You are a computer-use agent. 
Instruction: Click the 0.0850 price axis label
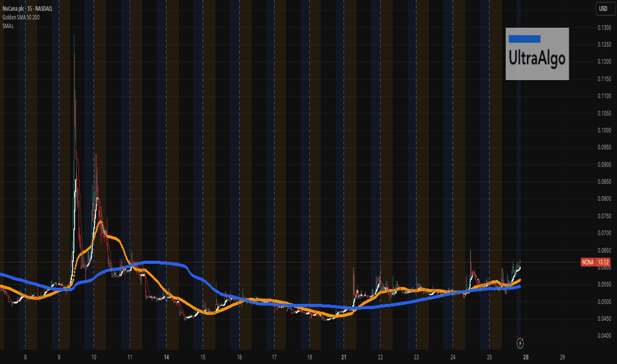[x=604, y=181]
